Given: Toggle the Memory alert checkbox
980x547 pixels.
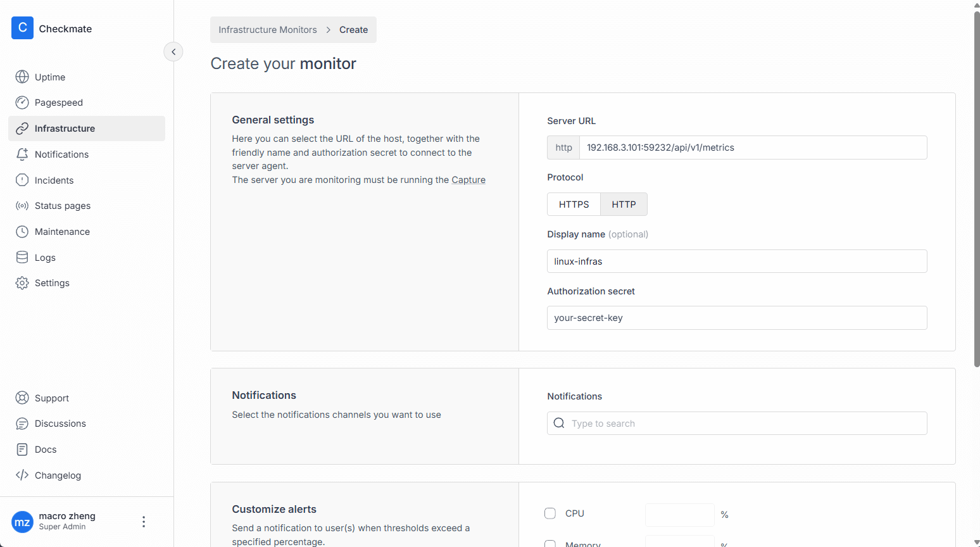Looking at the screenshot, I should tap(550, 544).
